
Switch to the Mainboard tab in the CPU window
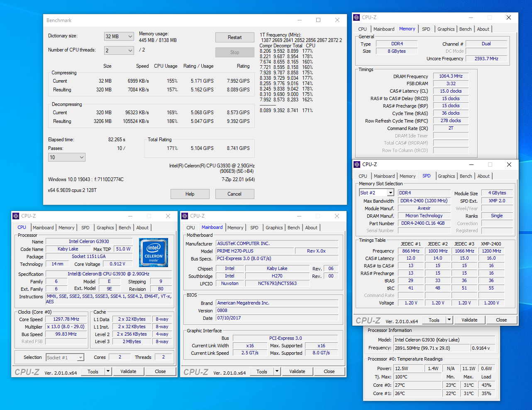click(43, 228)
